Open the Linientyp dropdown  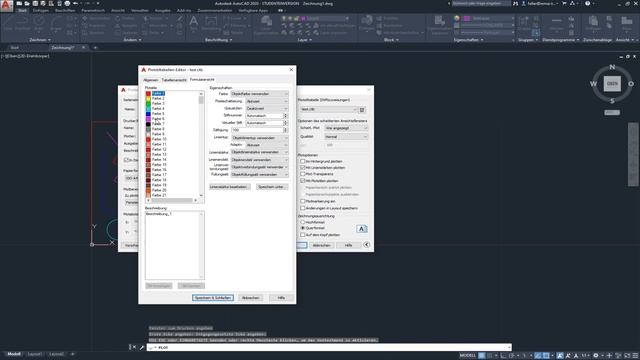tap(259, 138)
